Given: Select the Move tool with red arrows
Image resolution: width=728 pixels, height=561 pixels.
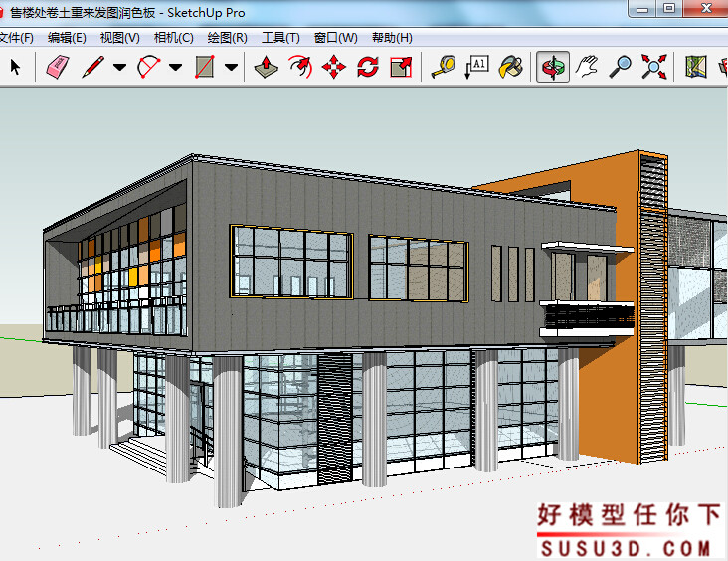Looking at the screenshot, I should [334, 67].
